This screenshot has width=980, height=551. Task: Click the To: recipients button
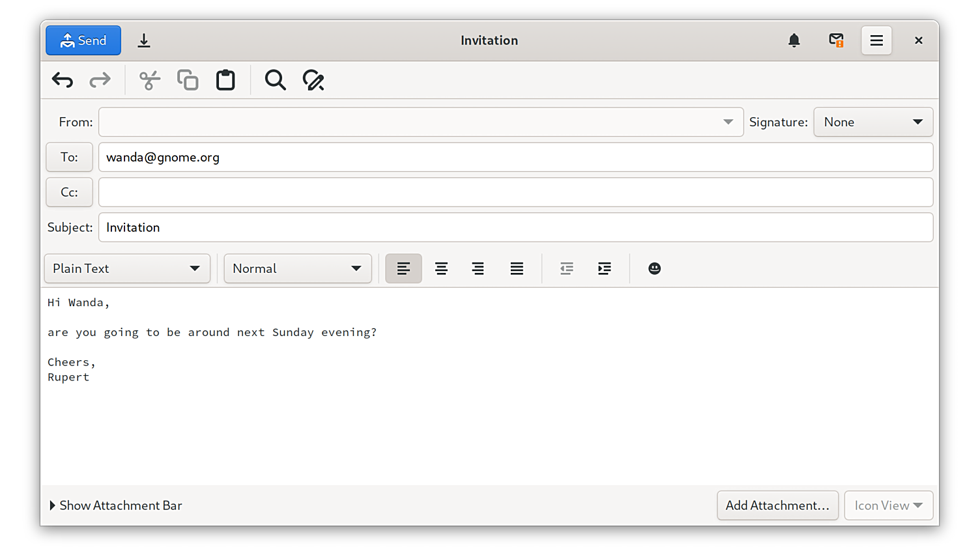pos(69,157)
